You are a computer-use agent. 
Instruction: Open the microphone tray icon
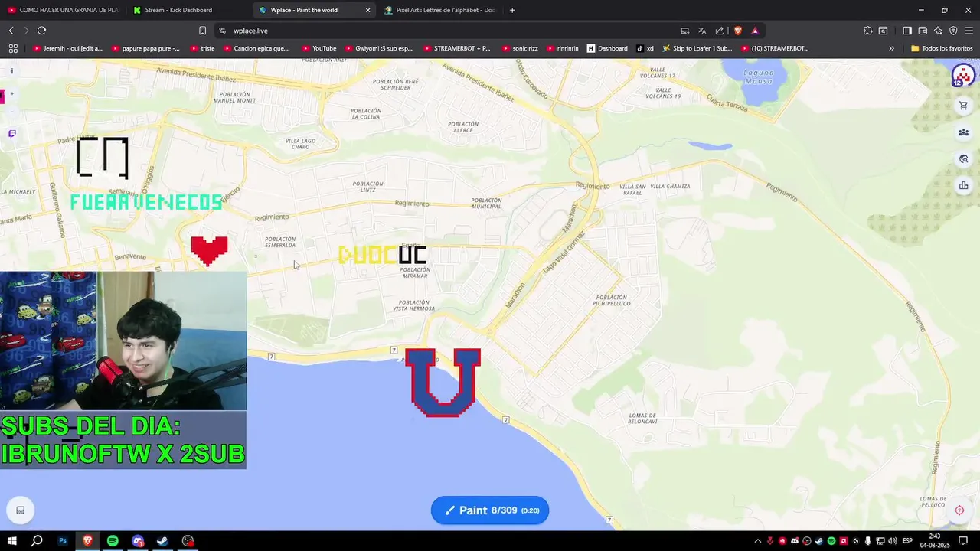tap(867, 541)
